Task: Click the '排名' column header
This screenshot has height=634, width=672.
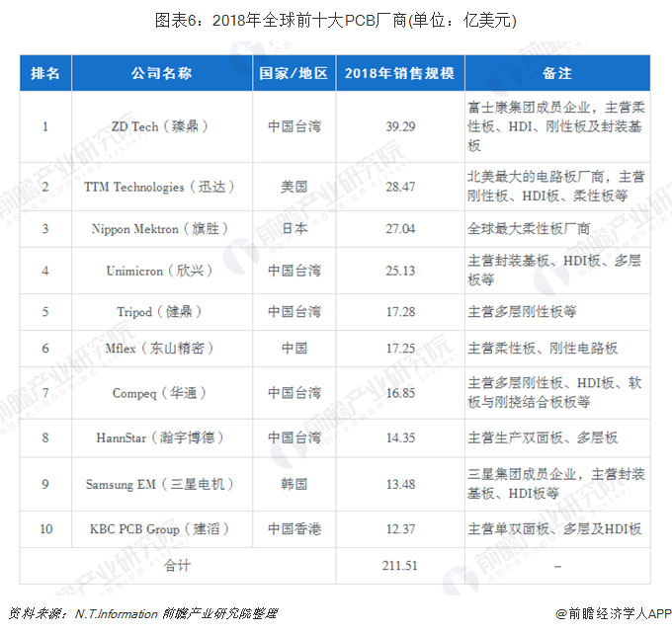Action: click(45, 73)
